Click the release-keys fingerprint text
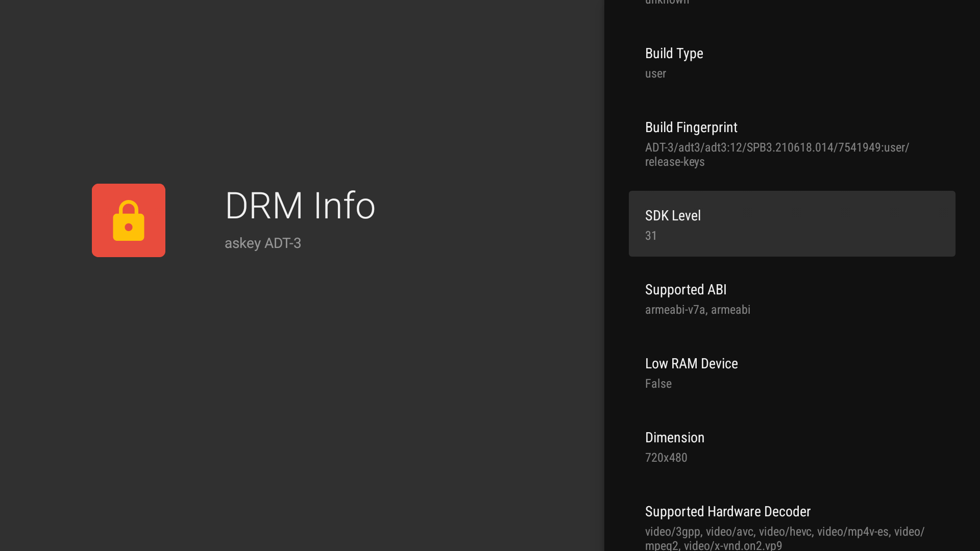980x551 pixels. (x=675, y=162)
